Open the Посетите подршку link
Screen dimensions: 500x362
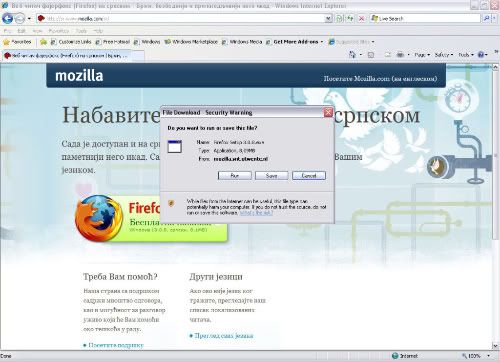(116, 345)
